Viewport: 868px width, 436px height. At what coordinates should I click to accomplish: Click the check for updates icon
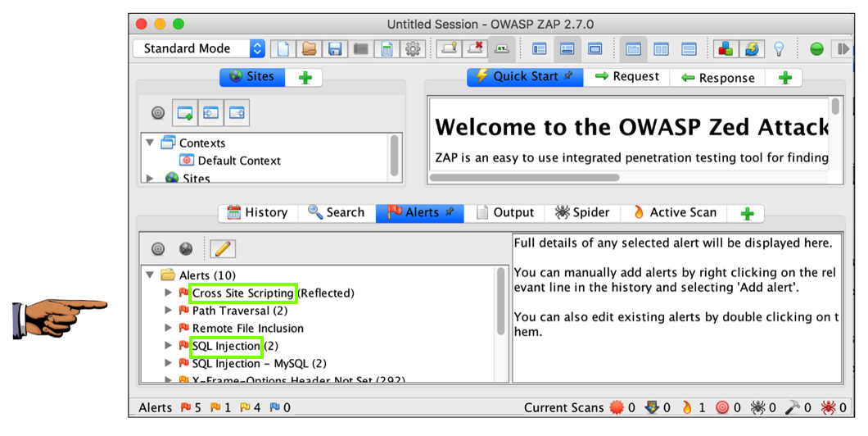[752, 48]
